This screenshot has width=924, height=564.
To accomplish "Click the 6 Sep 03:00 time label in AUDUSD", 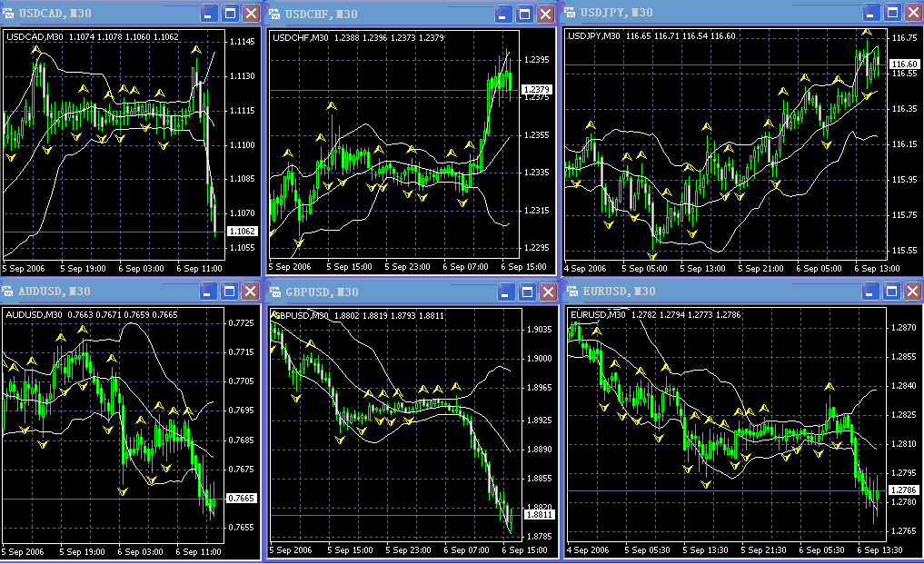I will tap(140, 552).
